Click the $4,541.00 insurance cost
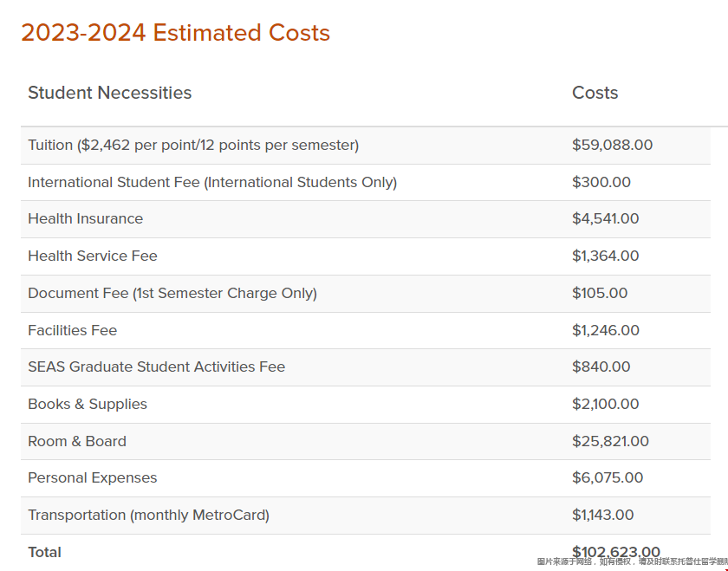 [x=606, y=218]
